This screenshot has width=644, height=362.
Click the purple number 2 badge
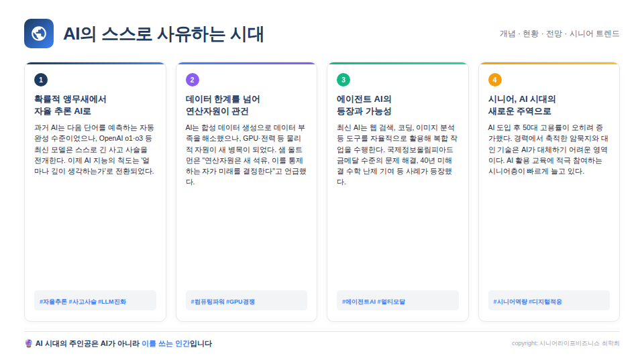[x=193, y=80]
